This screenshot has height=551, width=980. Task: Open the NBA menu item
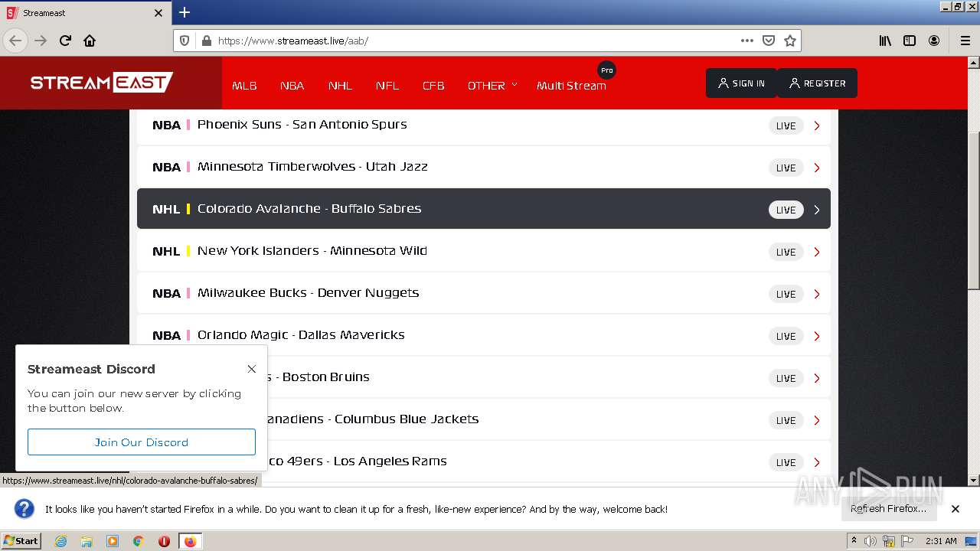click(x=292, y=86)
